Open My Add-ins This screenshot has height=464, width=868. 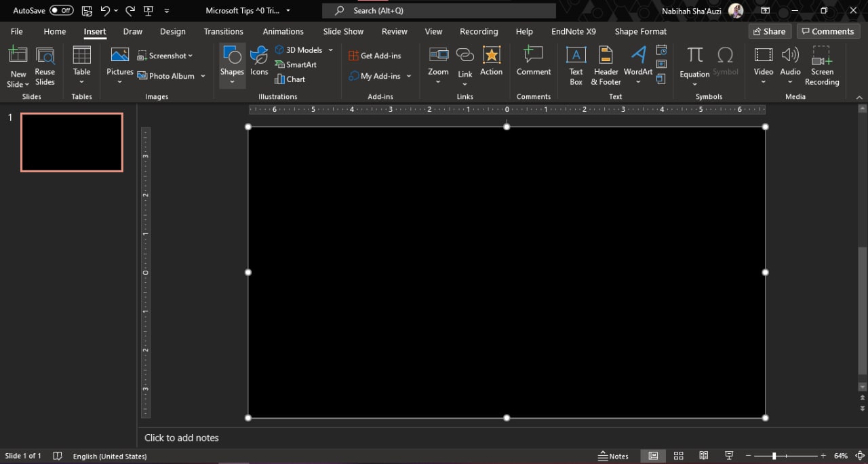374,76
